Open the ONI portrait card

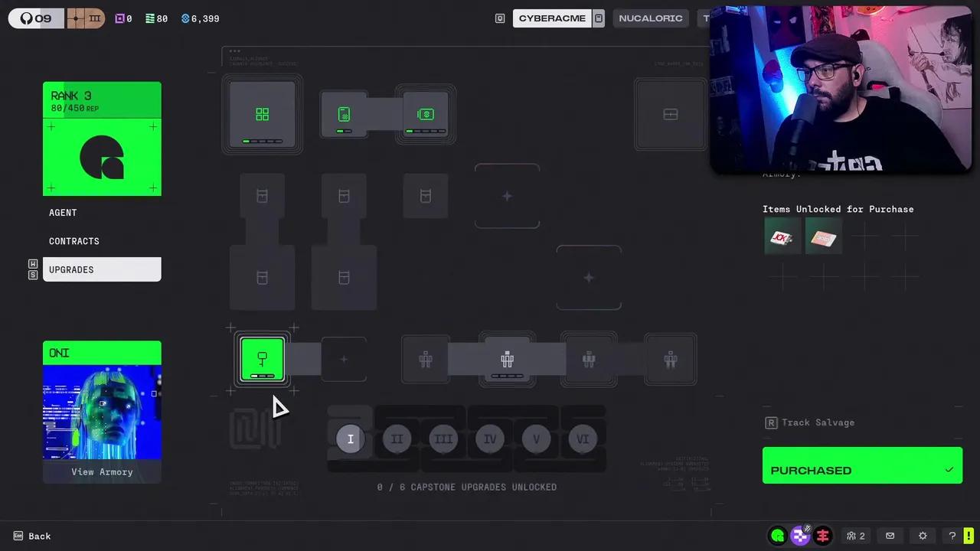tap(102, 412)
